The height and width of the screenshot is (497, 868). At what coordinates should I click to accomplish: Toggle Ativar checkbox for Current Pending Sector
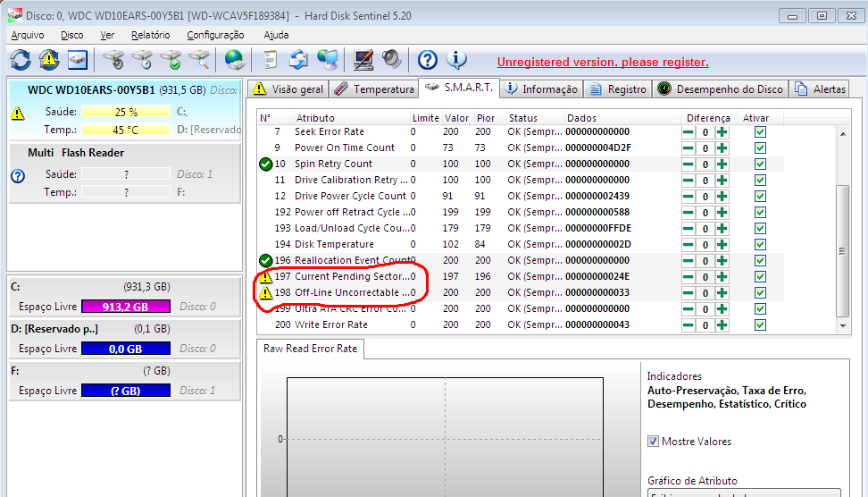click(760, 276)
